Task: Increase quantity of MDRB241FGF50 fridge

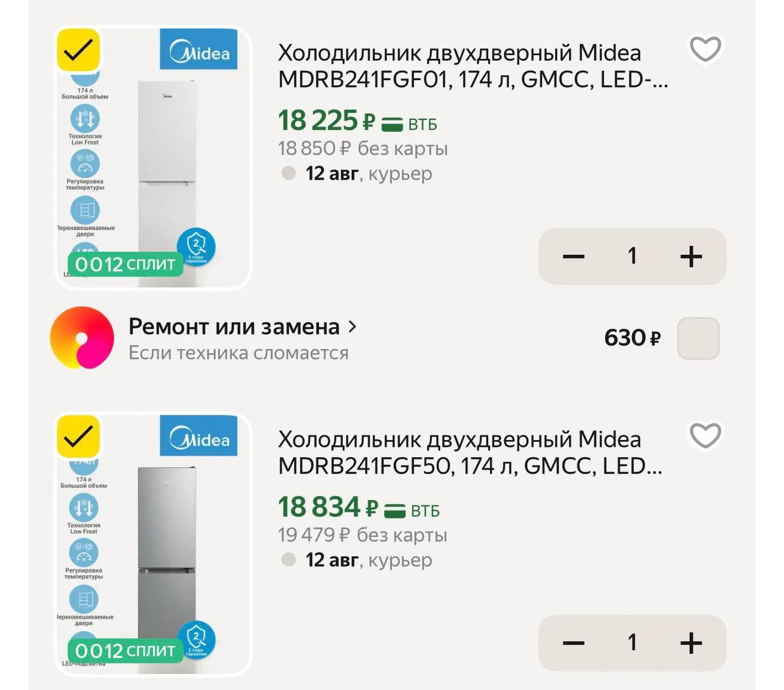Action: (x=691, y=643)
